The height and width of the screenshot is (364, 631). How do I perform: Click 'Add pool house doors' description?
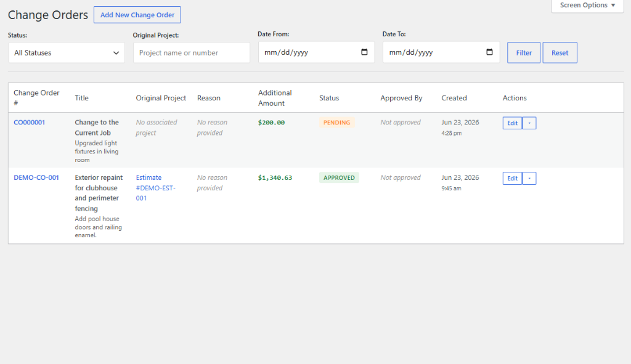[98, 227]
